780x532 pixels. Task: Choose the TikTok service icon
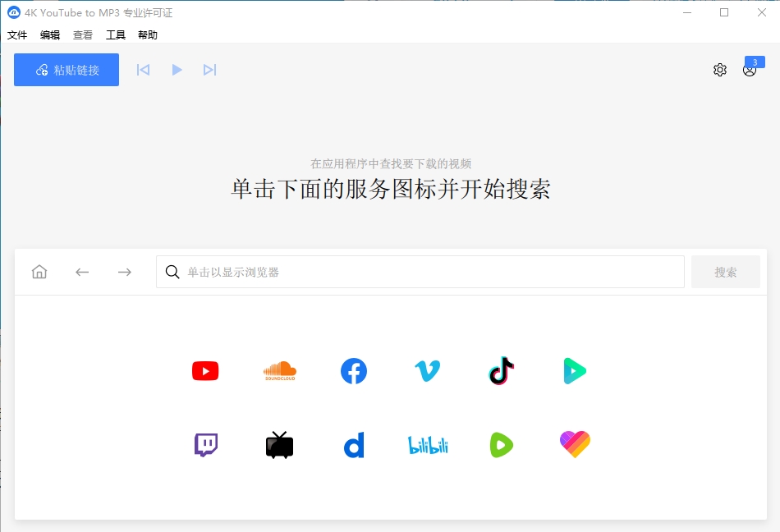click(x=502, y=371)
